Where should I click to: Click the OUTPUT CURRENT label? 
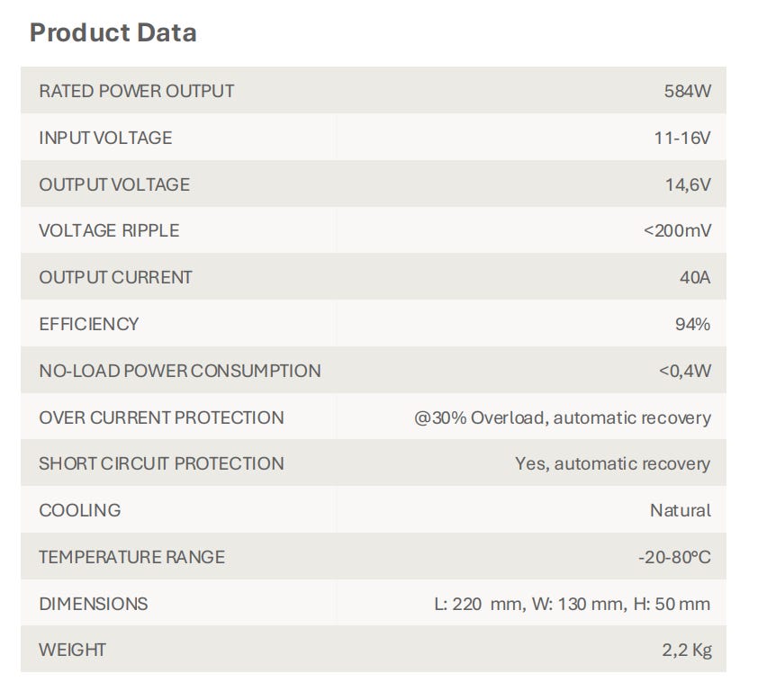pos(115,277)
